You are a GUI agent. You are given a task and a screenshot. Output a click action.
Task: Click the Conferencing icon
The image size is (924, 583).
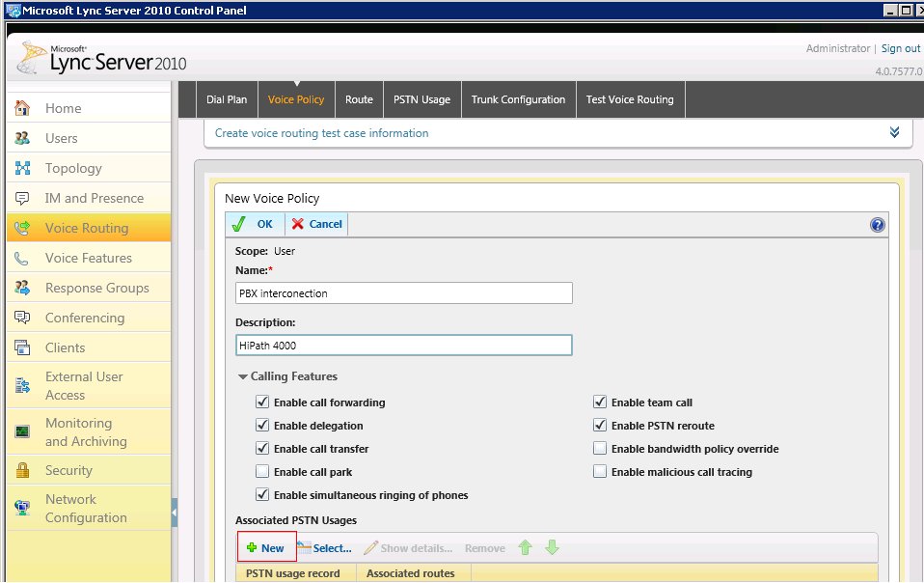(x=22, y=318)
